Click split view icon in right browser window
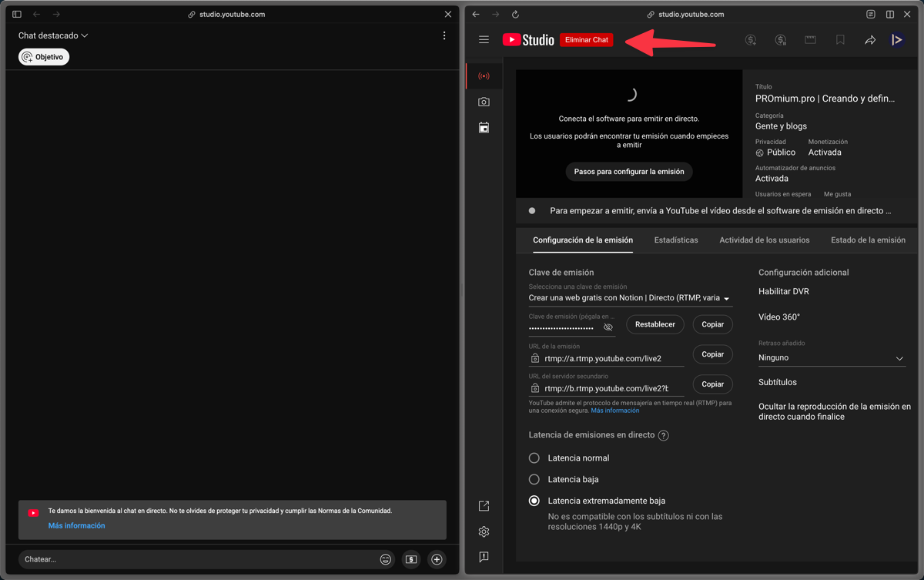Screen dimensions: 924x580 [x=890, y=14]
